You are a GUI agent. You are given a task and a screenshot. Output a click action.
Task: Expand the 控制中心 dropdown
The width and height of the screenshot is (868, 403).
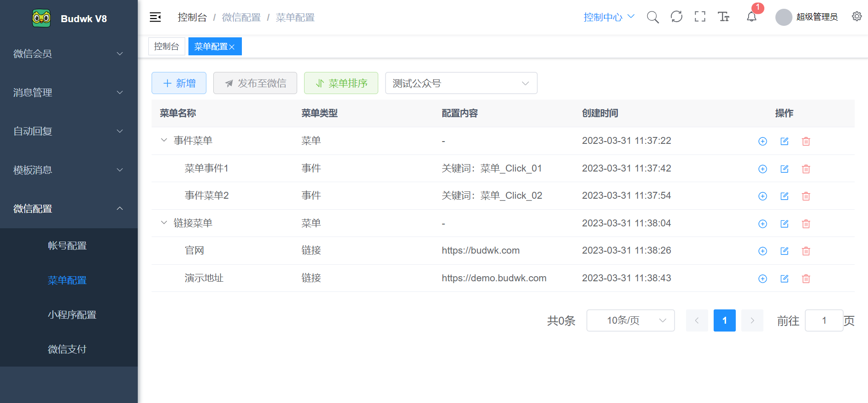(609, 17)
